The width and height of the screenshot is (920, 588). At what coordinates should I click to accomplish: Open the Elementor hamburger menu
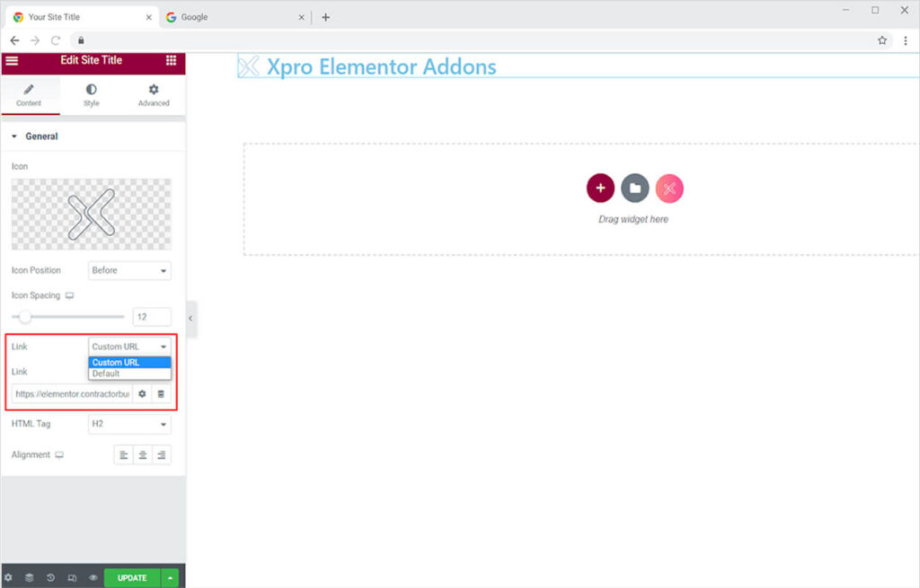coord(12,60)
